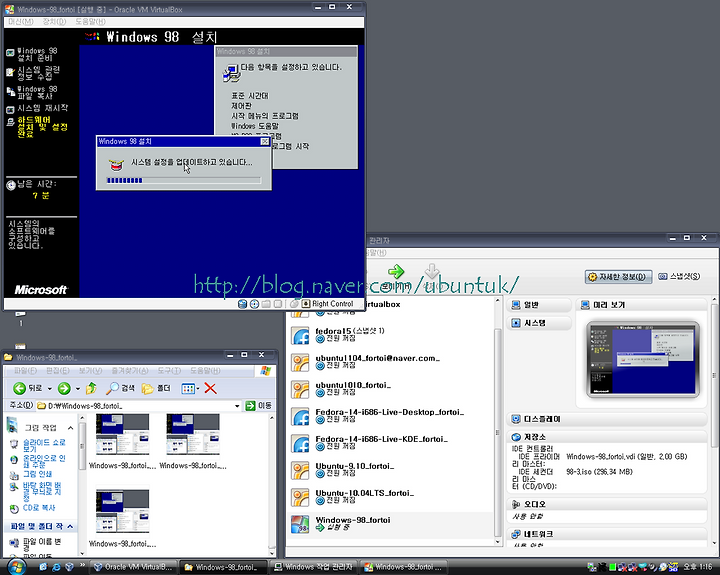The height and width of the screenshot is (575, 720).
Task: Open the Forward button history dropdown arrow
Action: (78, 389)
